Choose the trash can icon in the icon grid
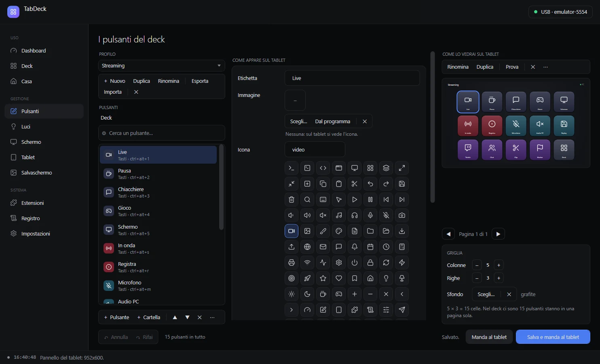 (292, 200)
